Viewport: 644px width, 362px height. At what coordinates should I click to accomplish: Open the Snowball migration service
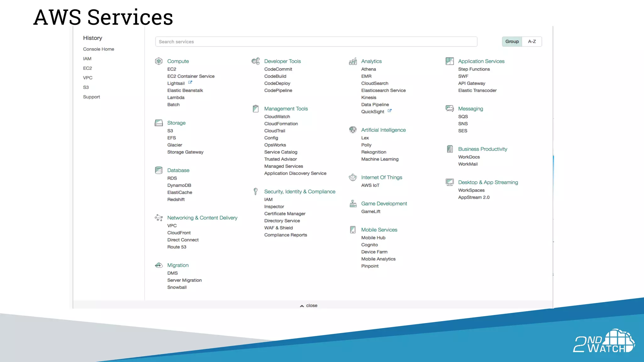pyautogui.click(x=177, y=287)
